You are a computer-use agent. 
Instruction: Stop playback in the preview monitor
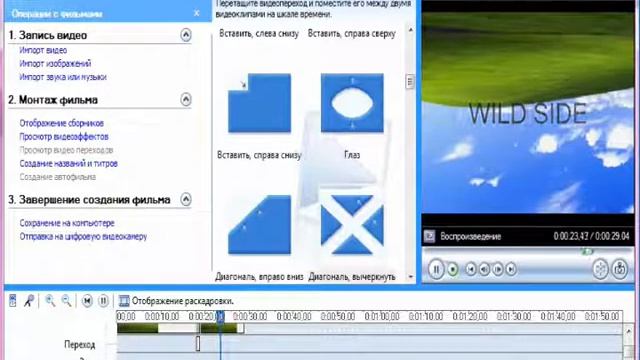pos(453,269)
